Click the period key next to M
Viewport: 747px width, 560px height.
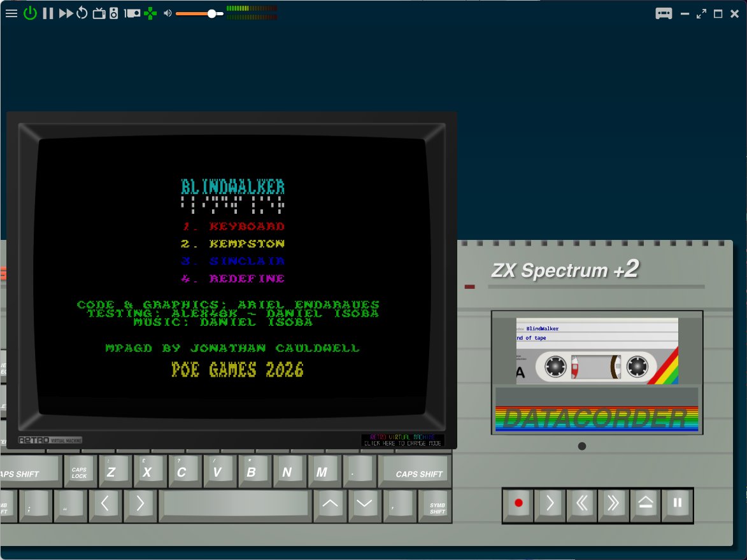click(x=359, y=470)
